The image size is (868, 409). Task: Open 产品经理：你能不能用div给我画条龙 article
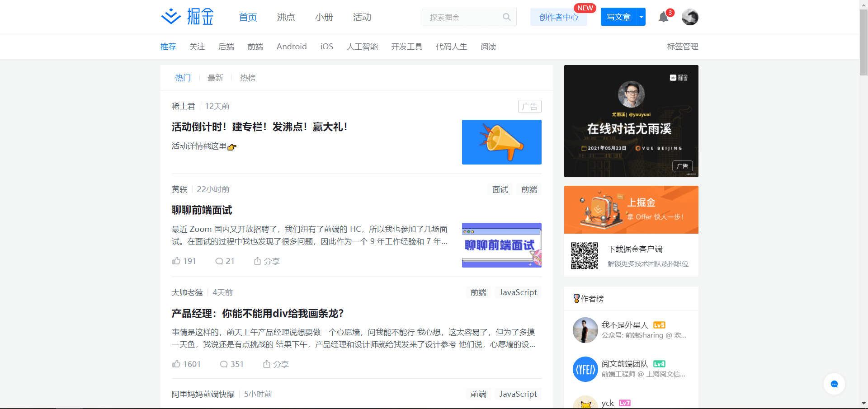point(258,313)
